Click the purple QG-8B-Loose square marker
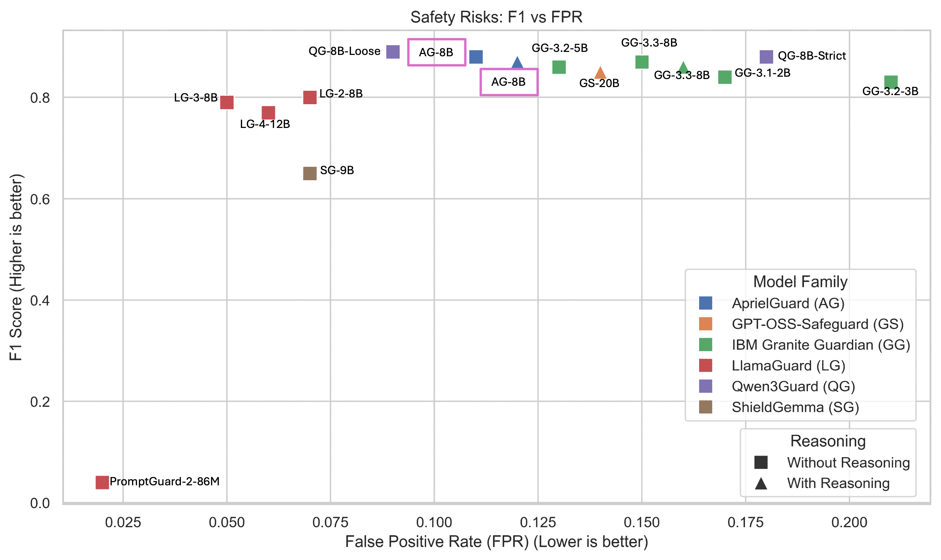The height and width of the screenshot is (560, 941). click(393, 52)
